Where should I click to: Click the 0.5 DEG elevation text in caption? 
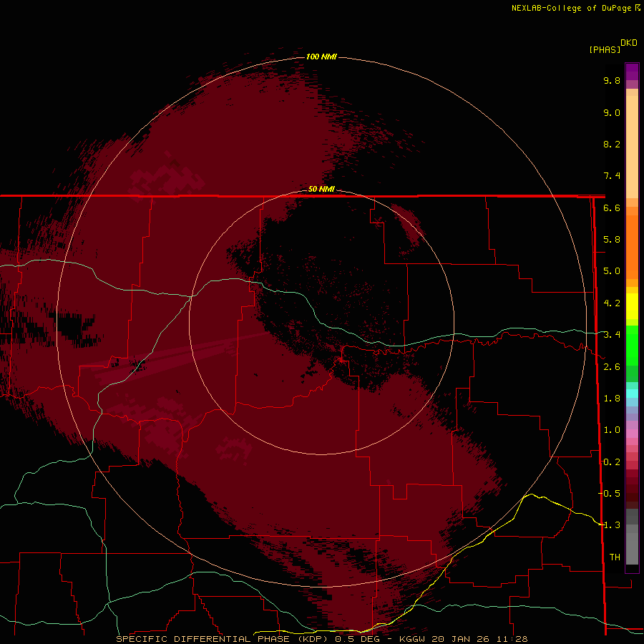point(356,639)
